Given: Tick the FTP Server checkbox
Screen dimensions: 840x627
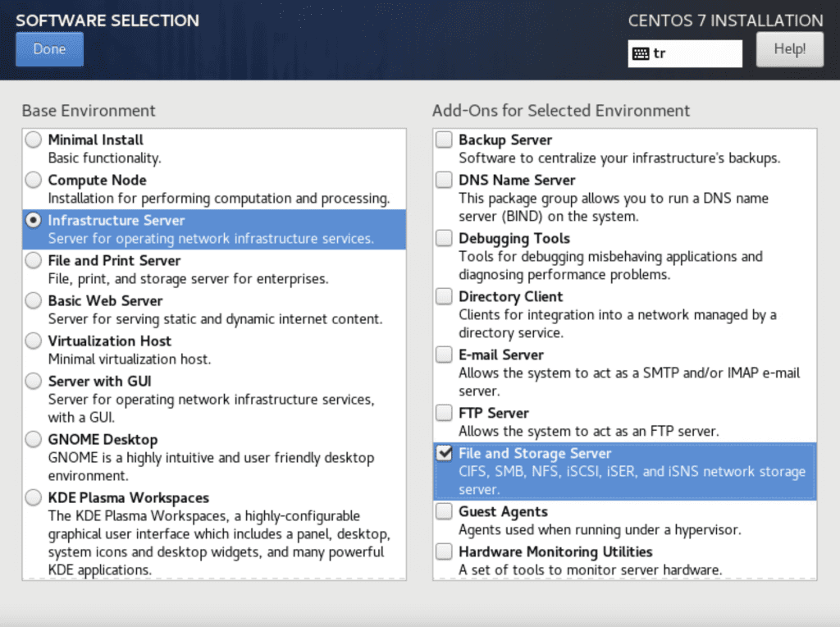Looking at the screenshot, I should coord(444,413).
